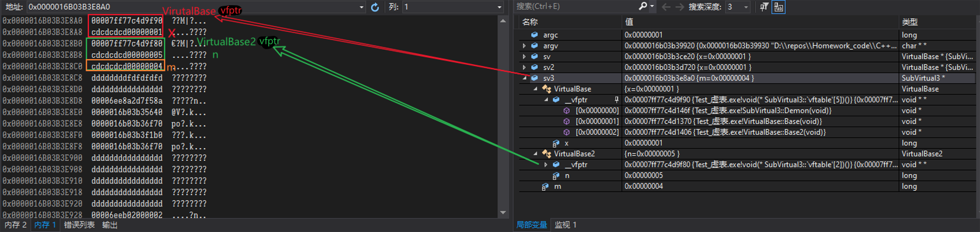Click the char * * type cell
Screen dimensions: 980x232
[x=937, y=46]
